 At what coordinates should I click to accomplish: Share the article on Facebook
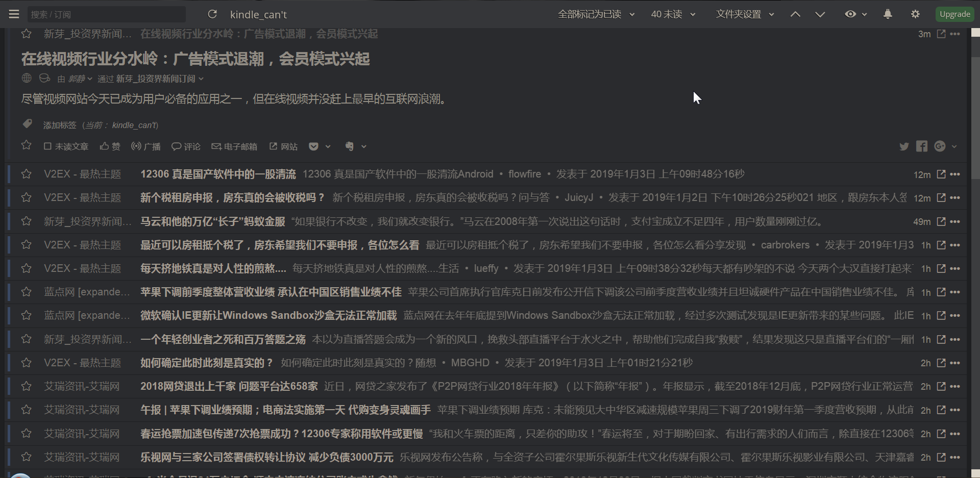(x=922, y=146)
